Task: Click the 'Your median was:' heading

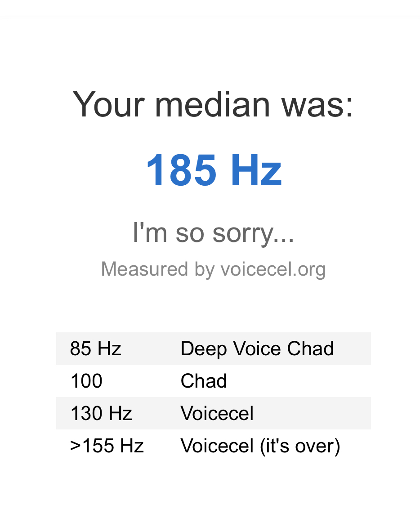Action: (213, 104)
